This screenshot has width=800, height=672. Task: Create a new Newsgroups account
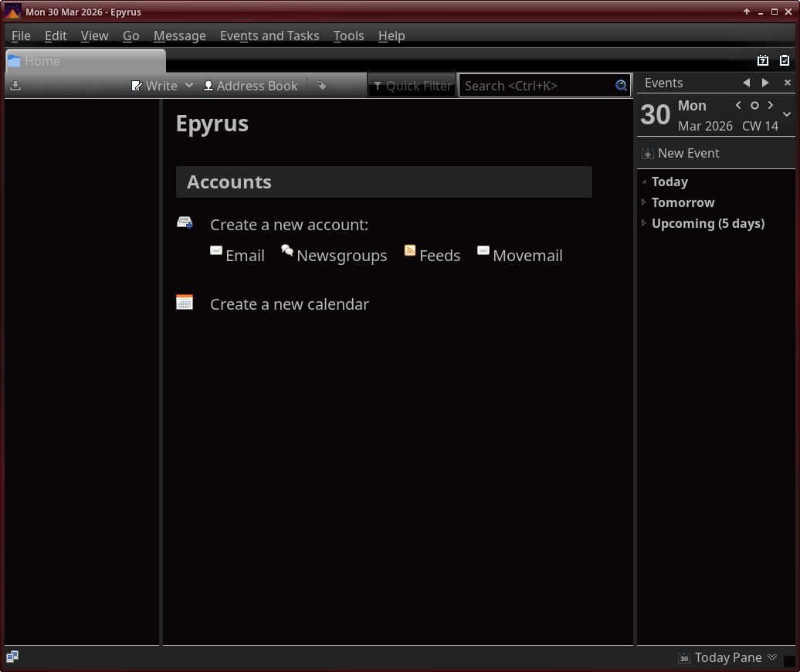tap(334, 255)
